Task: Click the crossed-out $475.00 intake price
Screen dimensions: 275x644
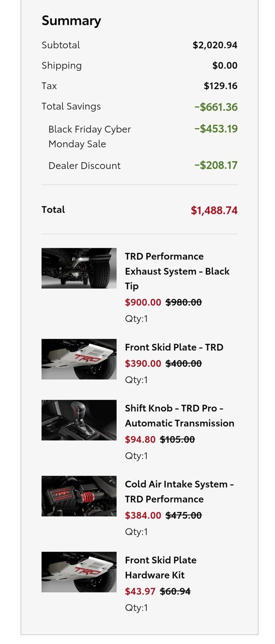Action: coord(184,515)
